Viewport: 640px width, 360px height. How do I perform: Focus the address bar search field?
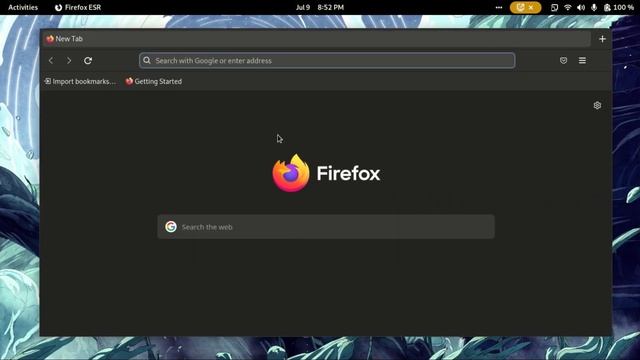coord(327,60)
